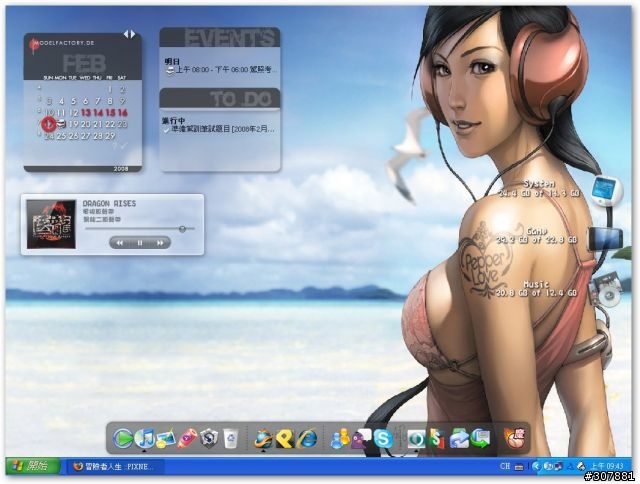Open Windows Live Messenger in the dock
This screenshot has width=640, height=484.
click(x=340, y=439)
